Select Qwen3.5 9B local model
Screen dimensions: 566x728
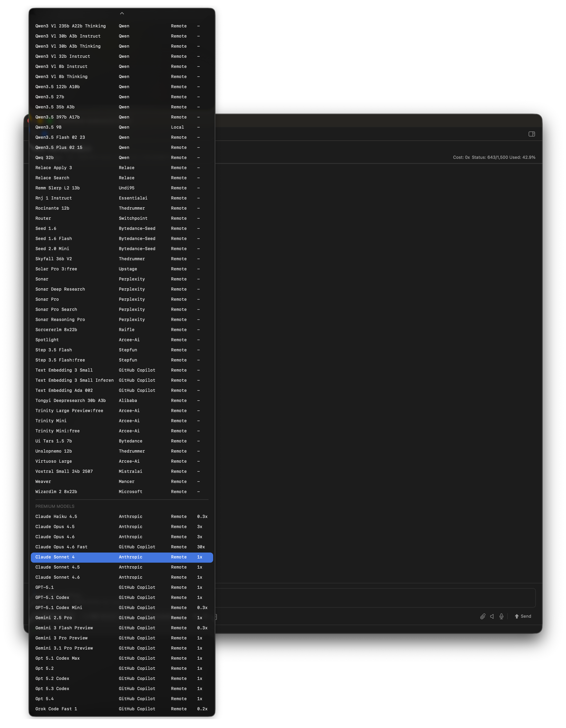tap(122, 127)
